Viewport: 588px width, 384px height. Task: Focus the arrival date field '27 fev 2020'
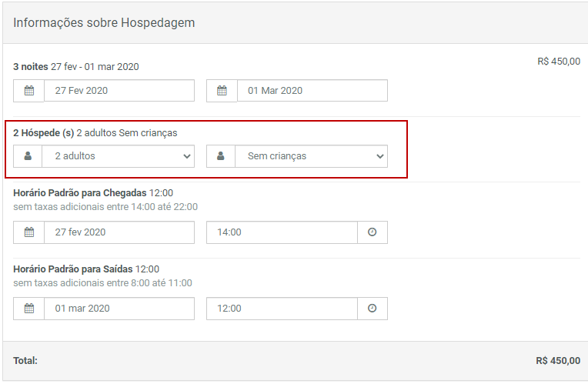click(x=119, y=232)
